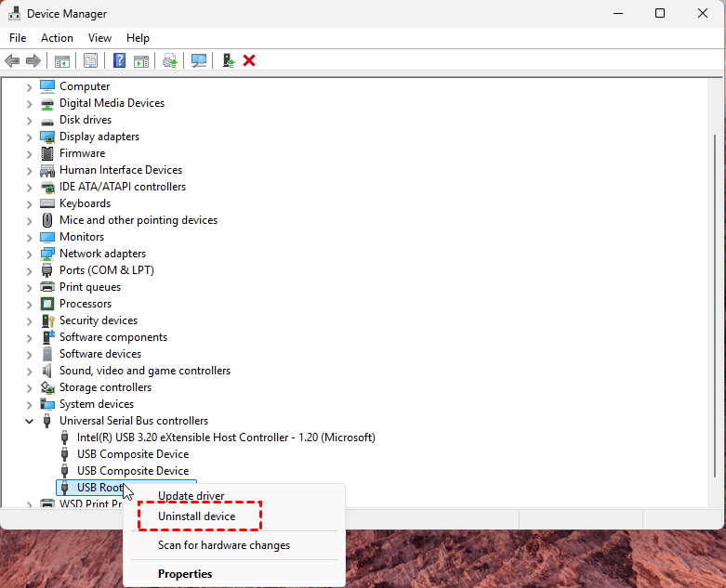Screen dimensions: 726x588
Task: Click the red X uninstall device icon
Action: (249, 60)
